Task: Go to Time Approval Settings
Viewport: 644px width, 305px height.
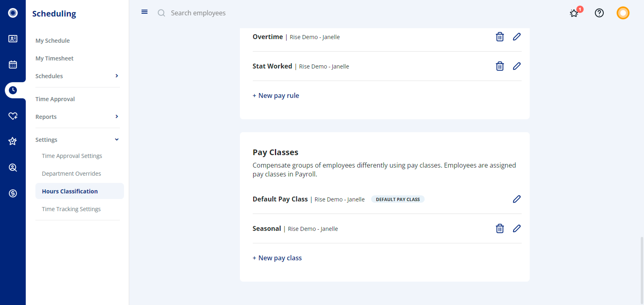Action: 72,156
